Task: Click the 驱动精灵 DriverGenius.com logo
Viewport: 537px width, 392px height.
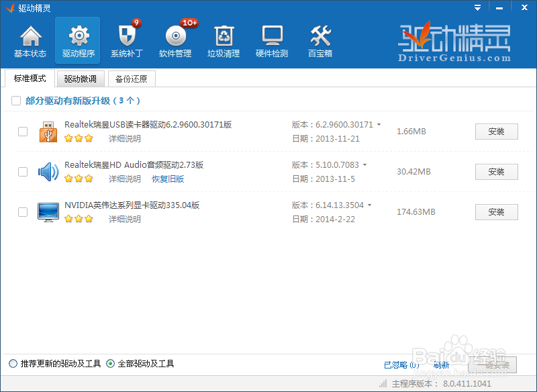Action: coord(454,42)
